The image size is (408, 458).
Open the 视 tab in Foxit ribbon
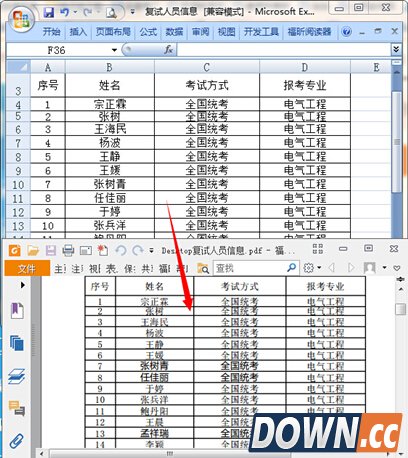95,269
